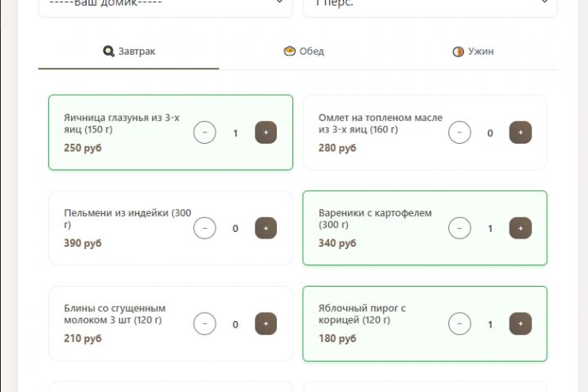Screen dimensions: 588x392
Task: Switch to the Обед tab
Action: point(303,51)
